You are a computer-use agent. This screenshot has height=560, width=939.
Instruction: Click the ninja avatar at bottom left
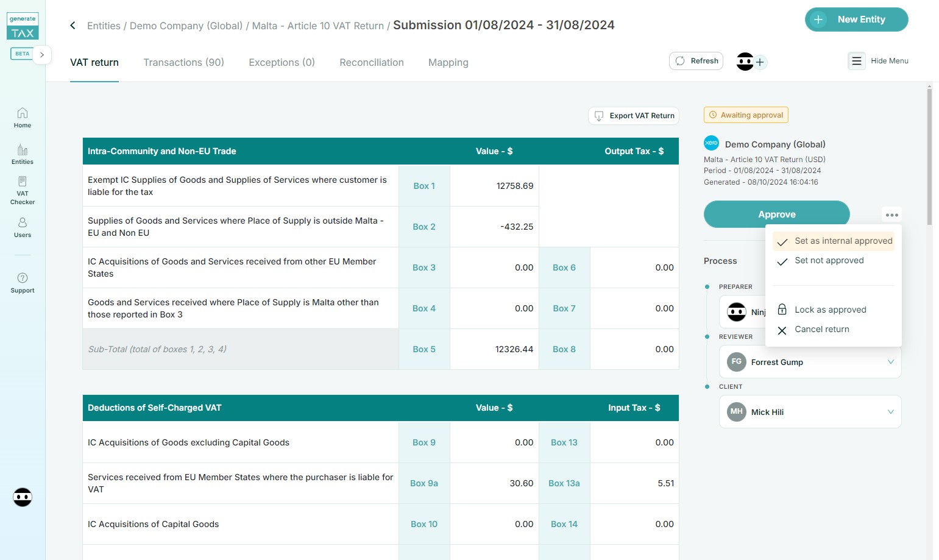23,497
